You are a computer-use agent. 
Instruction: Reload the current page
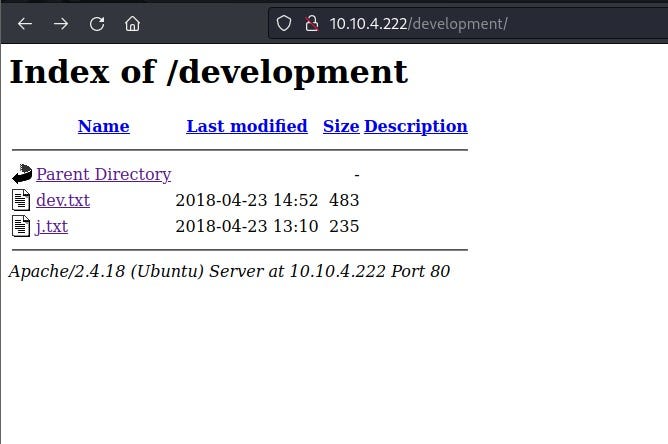pyautogui.click(x=97, y=23)
